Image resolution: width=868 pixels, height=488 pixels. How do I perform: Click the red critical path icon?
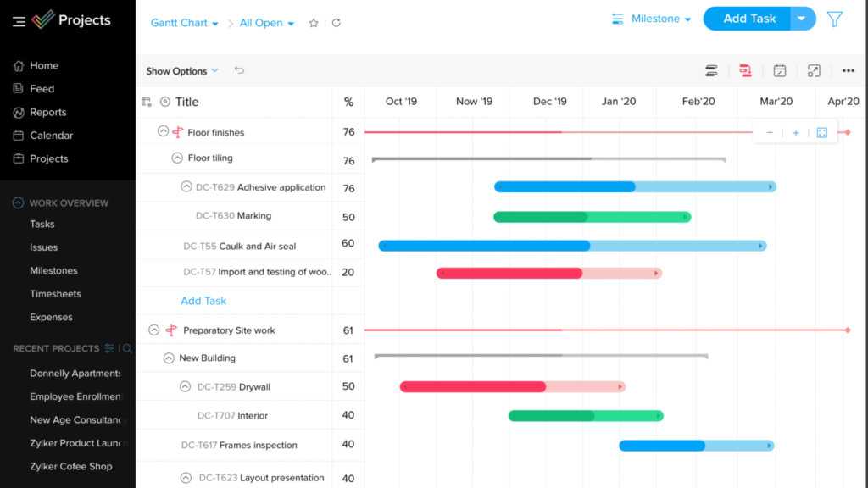(745, 71)
